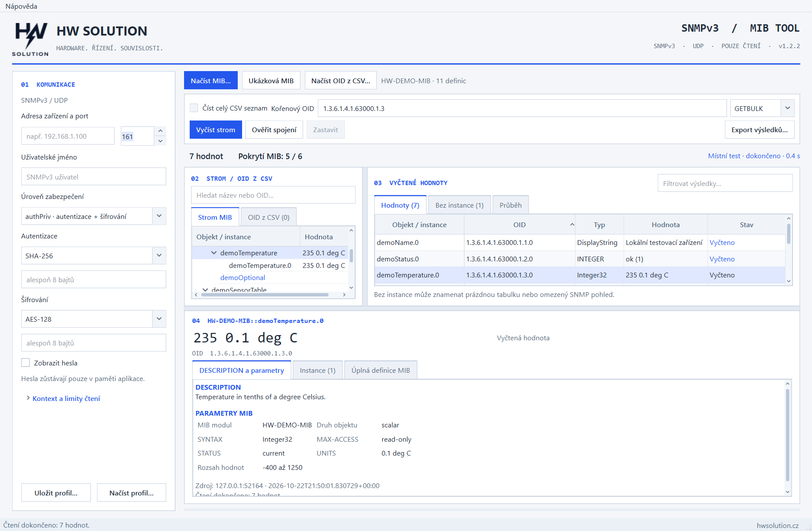The height and width of the screenshot is (531, 812).
Task: Select the demoStatus.0 results row
Action: coord(580,259)
